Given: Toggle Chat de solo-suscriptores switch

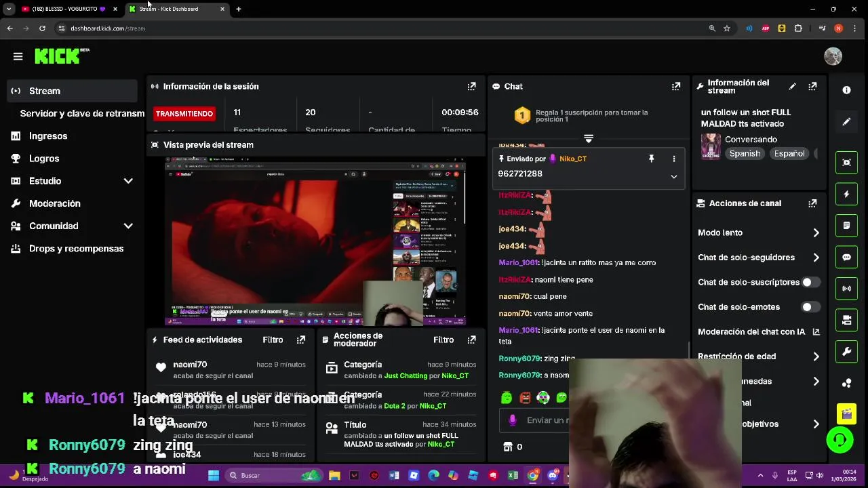Looking at the screenshot, I should point(810,282).
